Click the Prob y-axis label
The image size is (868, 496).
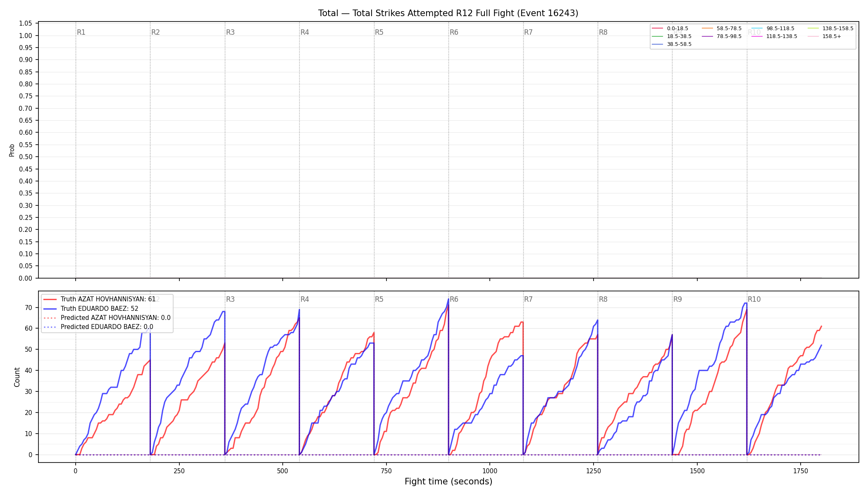pos(12,150)
